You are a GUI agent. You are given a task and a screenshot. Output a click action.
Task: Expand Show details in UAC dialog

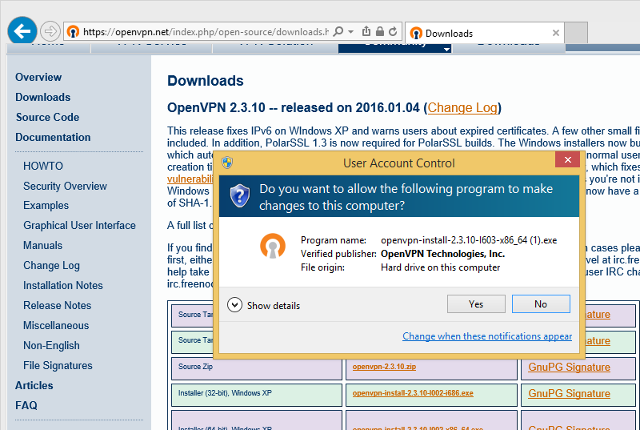coord(264,305)
